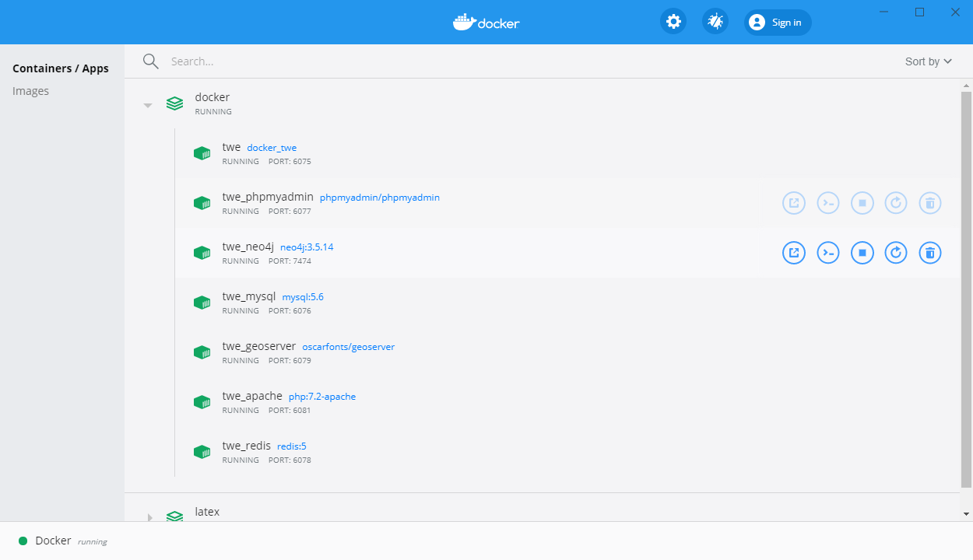Expand the latex compose group
973x560 pixels.
pyautogui.click(x=149, y=516)
